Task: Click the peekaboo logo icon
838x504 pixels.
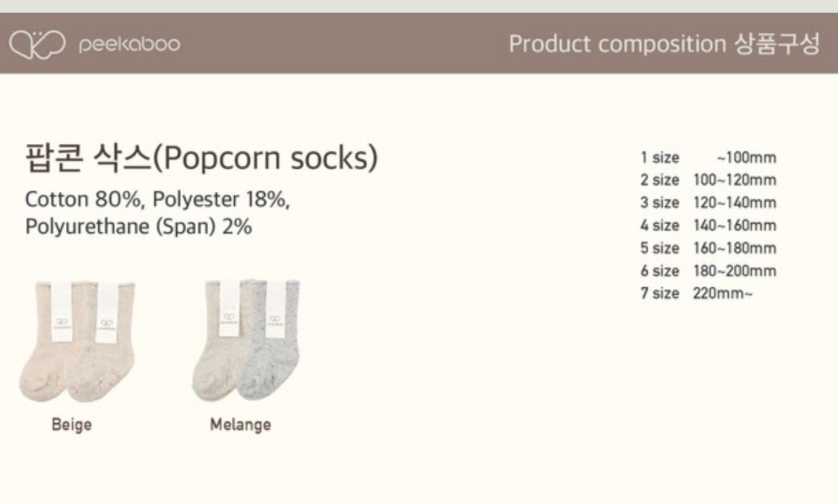Action: 38,43
